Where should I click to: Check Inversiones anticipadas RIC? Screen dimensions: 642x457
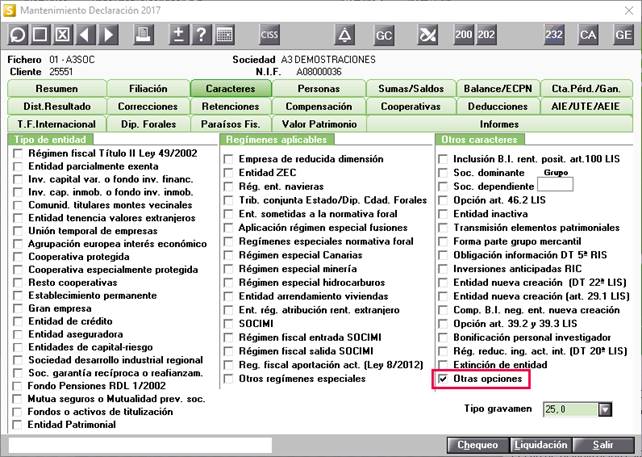pos(443,269)
